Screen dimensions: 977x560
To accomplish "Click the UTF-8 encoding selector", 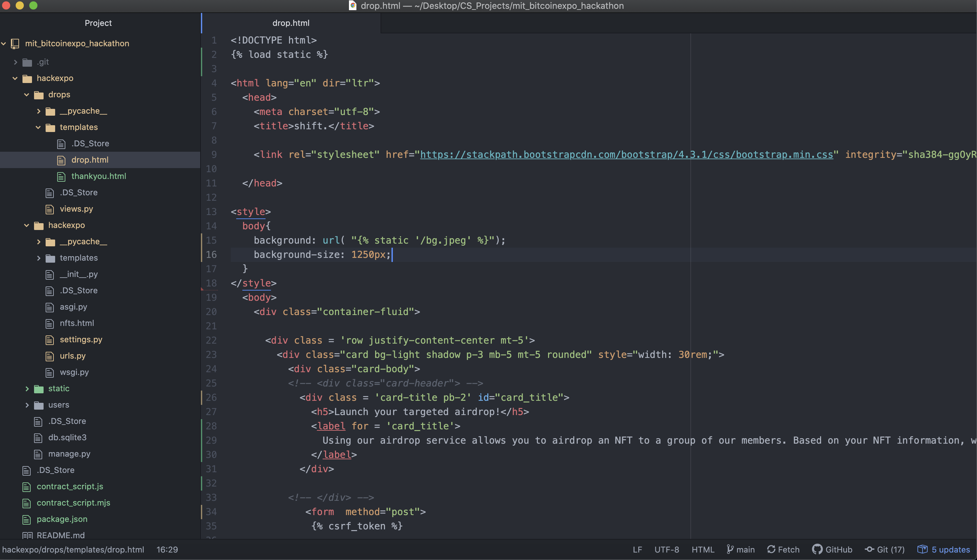I will (x=667, y=549).
